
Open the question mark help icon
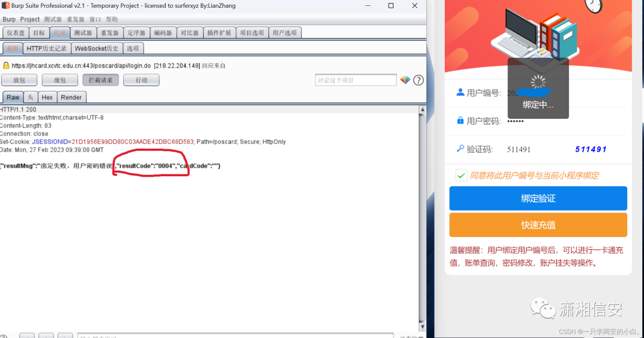pos(419,80)
